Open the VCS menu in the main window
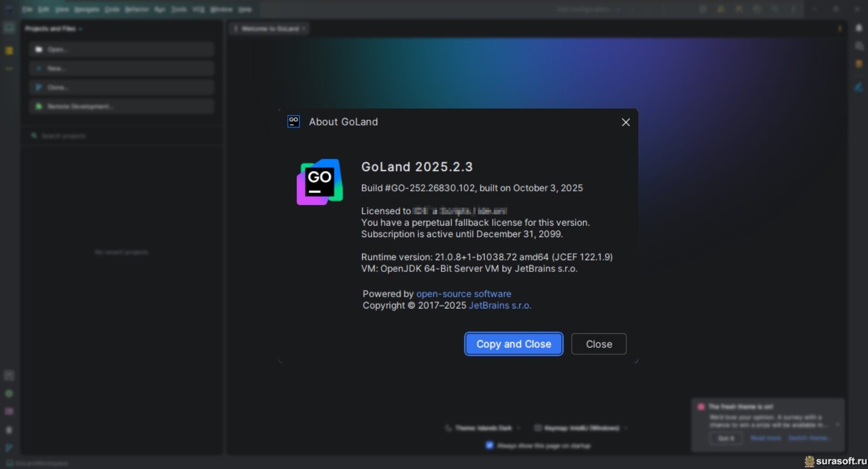This screenshot has width=868, height=469. click(199, 9)
